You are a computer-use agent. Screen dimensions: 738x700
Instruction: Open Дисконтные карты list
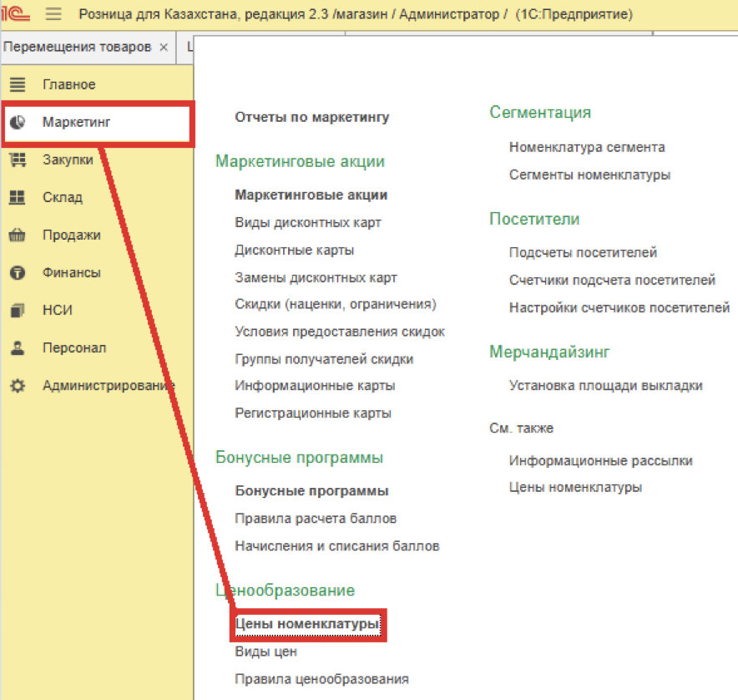click(x=295, y=250)
